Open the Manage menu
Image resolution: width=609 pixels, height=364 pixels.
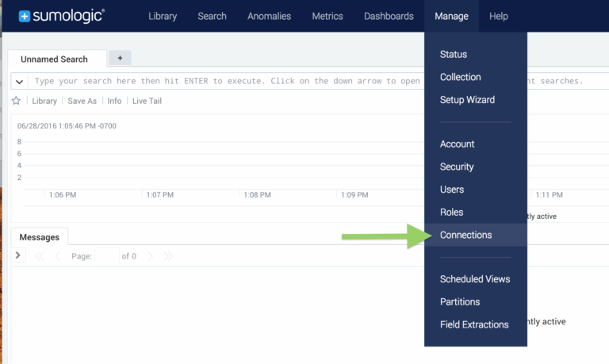(451, 16)
